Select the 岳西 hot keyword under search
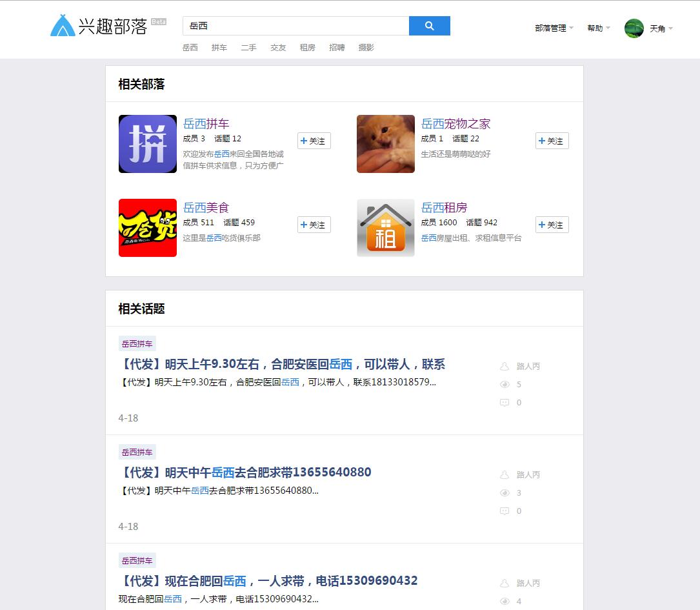700x610 pixels. 190,47
